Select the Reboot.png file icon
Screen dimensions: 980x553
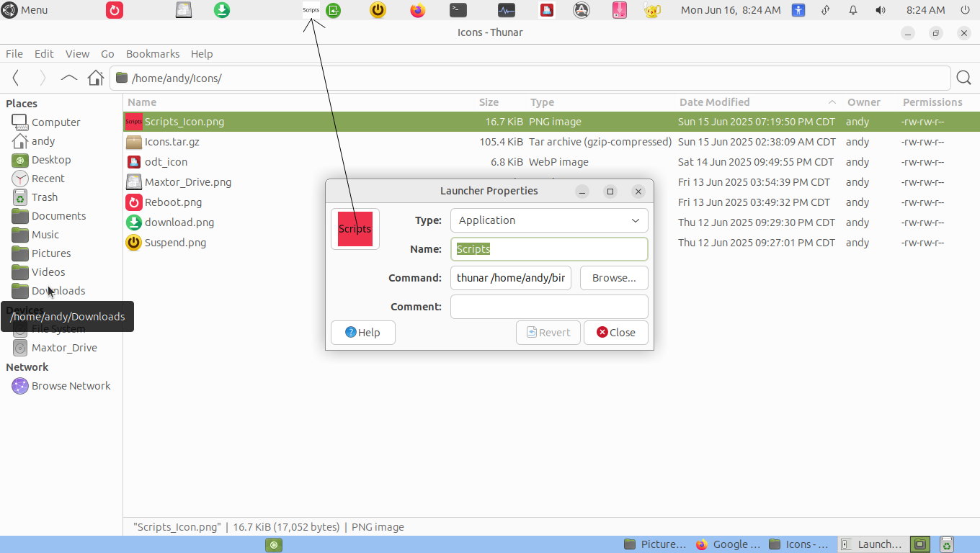pos(133,202)
